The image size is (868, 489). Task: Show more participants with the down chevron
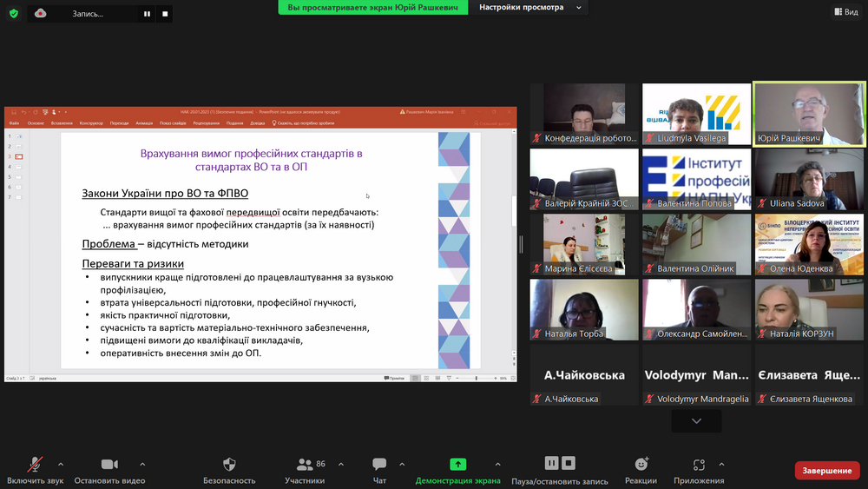point(696,421)
